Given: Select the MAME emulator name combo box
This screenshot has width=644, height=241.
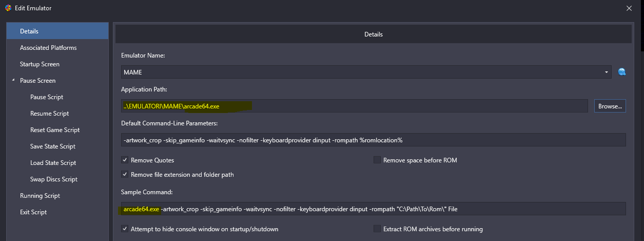Looking at the screenshot, I should (366, 72).
